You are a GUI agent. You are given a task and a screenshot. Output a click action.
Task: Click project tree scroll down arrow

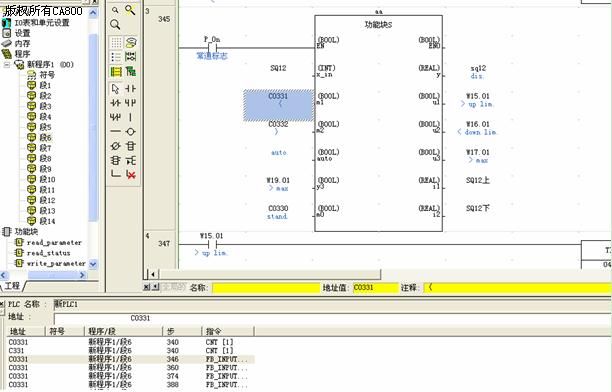93,264
